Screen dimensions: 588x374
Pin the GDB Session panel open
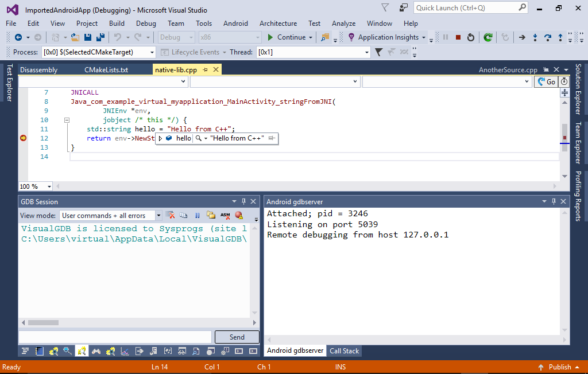(244, 201)
